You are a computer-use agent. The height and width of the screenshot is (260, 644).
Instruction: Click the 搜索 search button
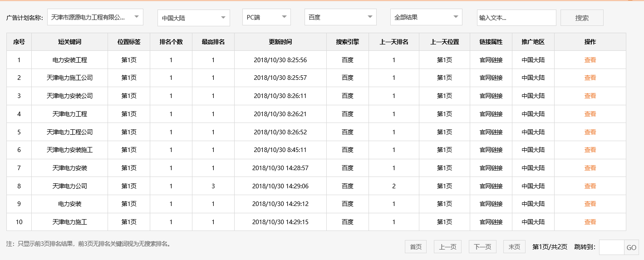point(582,18)
